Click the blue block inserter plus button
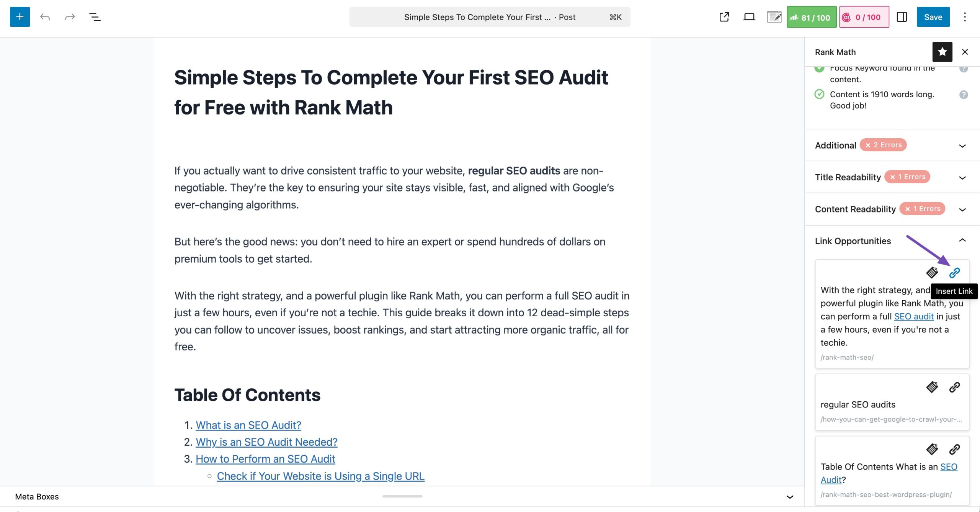The image size is (980, 512). [20, 17]
